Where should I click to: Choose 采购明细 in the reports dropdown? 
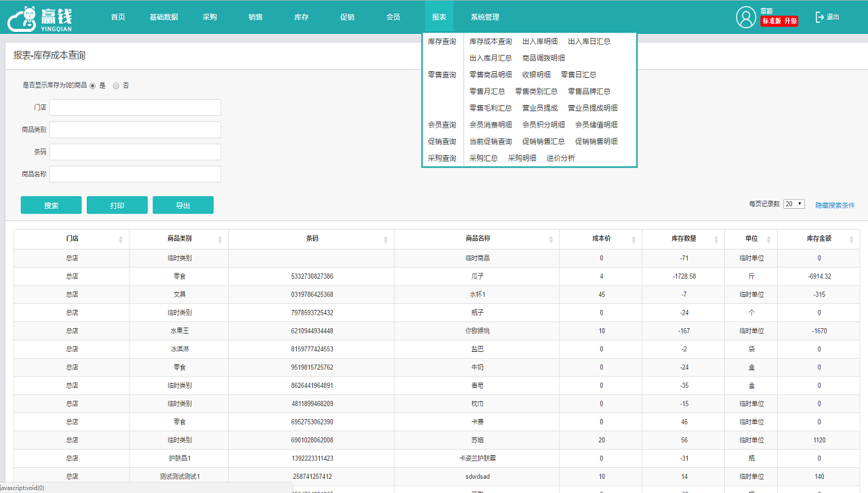(x=522, y=158)
